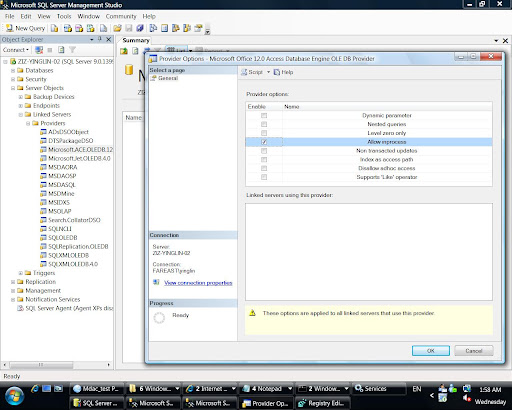Click OK in Provider Options dialog
The height and width of the screenshot is (410, 512).
point(431,351)
